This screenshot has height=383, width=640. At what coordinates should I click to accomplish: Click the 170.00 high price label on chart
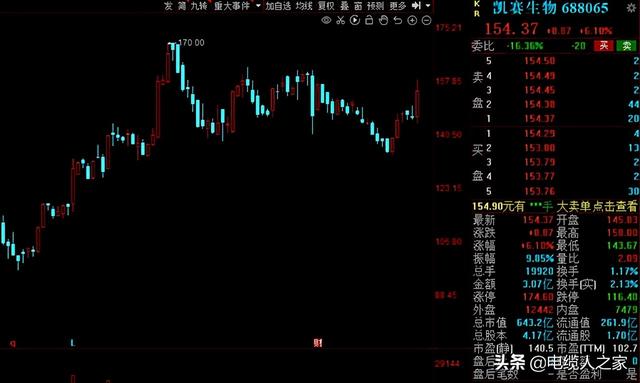coord(192,42)
